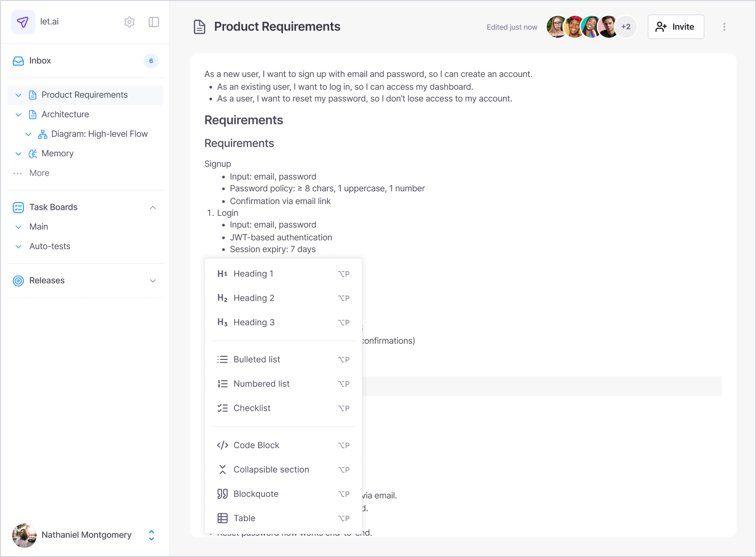The image size is (756, 557).
Task: Open Diagram: High-level Flow page
Action: [99, 134]
